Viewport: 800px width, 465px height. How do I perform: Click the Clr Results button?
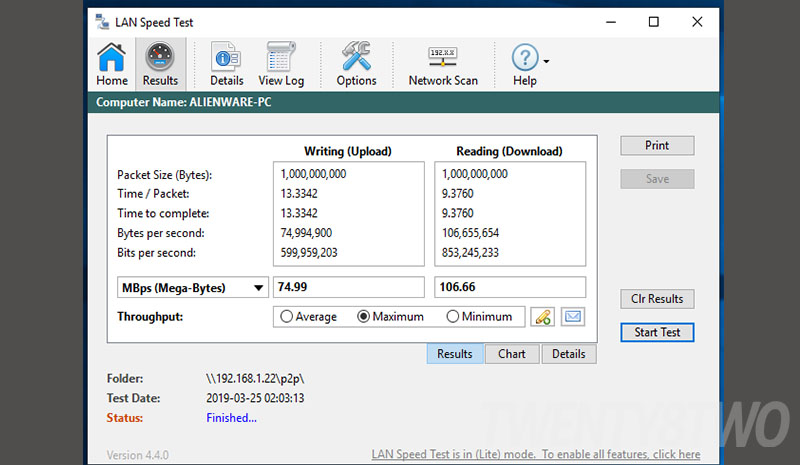coord(657,299)
